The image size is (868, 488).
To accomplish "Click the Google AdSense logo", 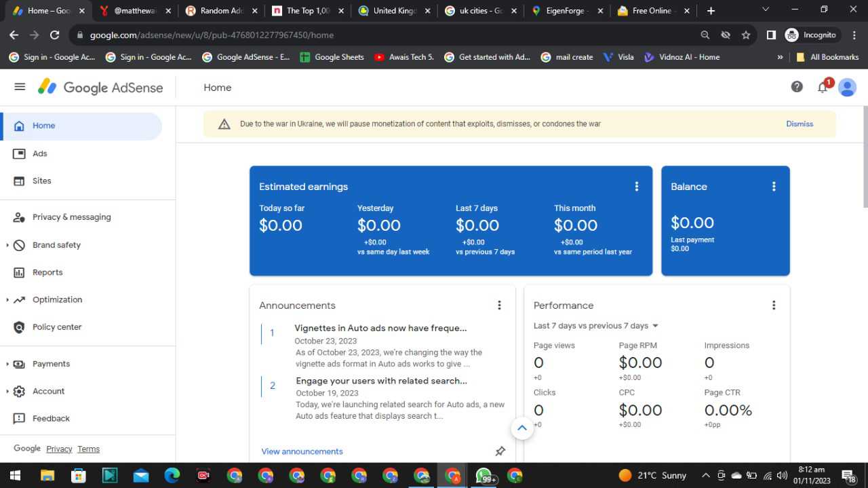I will pyautogui.click(x=100, y=87).
